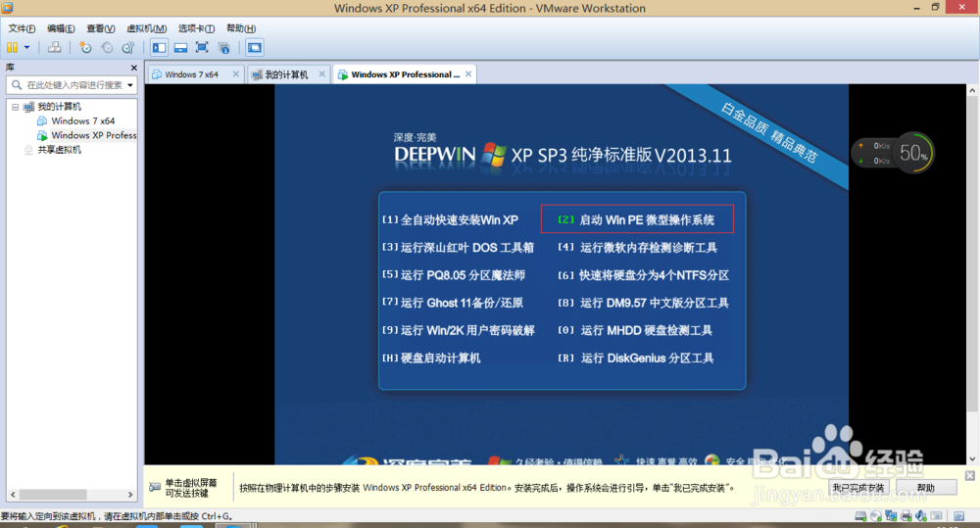Click the hard disk device status icon
This screenshot has height=528, width=980.
(x=860, y=516)
